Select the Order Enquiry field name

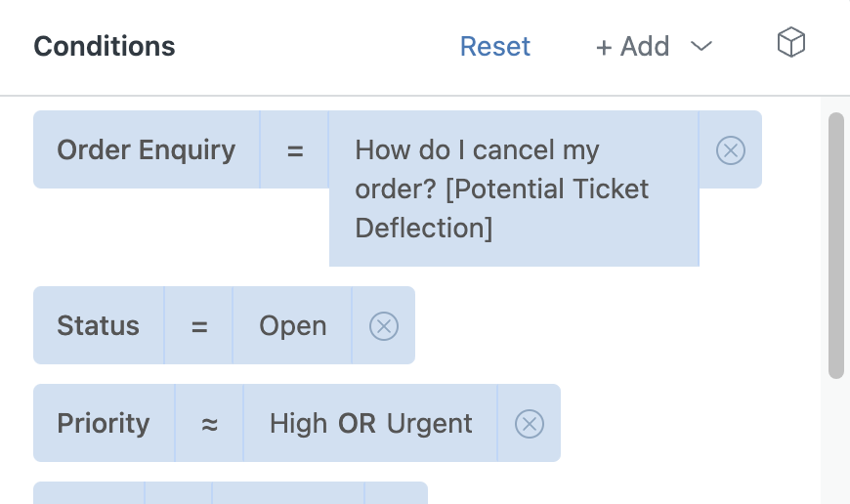pos(147,149)
